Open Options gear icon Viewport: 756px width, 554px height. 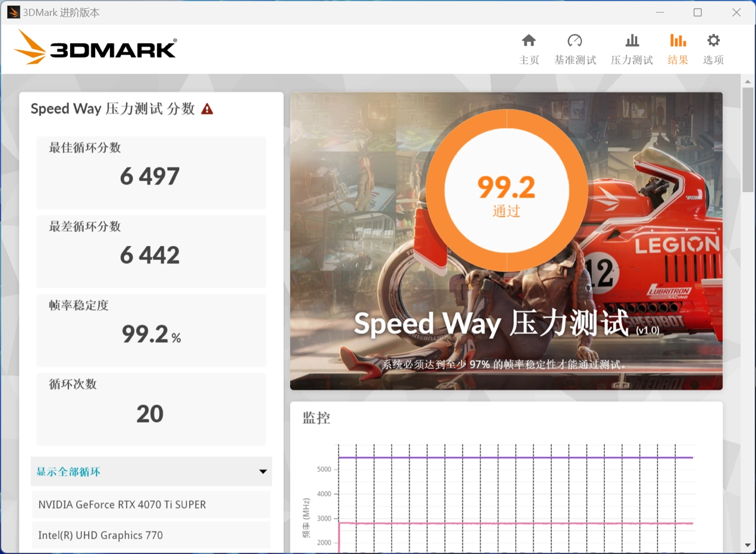click(713, 40)
